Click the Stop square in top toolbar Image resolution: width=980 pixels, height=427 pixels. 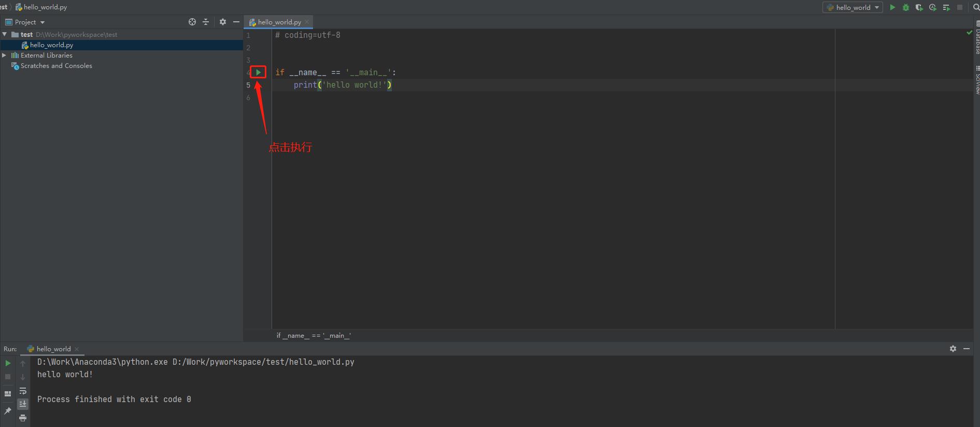click(960, 7)
